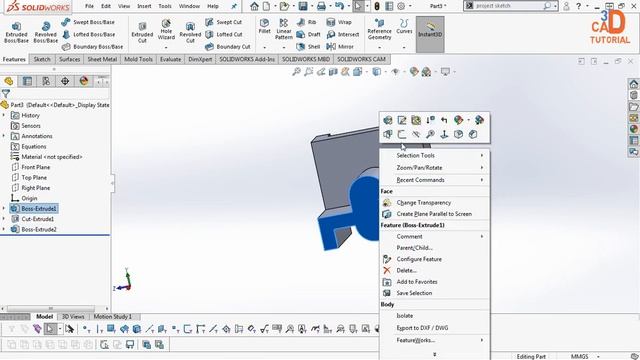
Task: Choose Create Plane Parallel to Screen
Action: coord(434,214)
